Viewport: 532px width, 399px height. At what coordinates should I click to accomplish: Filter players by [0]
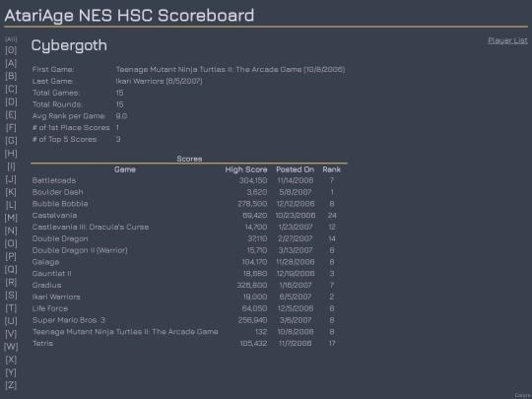11,50
